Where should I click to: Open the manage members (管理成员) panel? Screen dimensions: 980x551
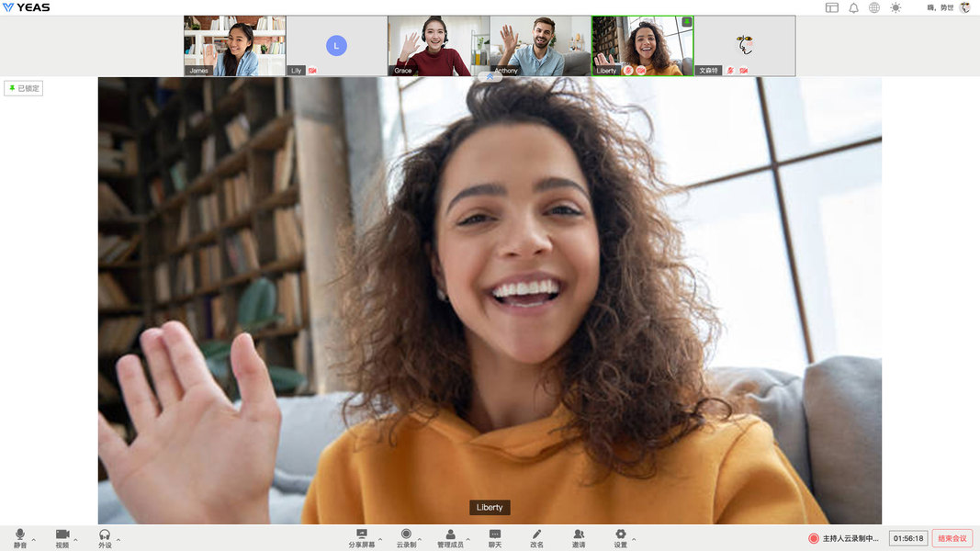pyautogui.click(x=451, y=538)
